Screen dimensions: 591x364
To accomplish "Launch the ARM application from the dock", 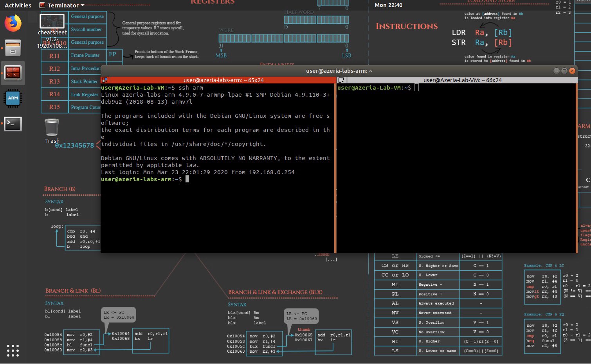I will (x=13, y=98).
